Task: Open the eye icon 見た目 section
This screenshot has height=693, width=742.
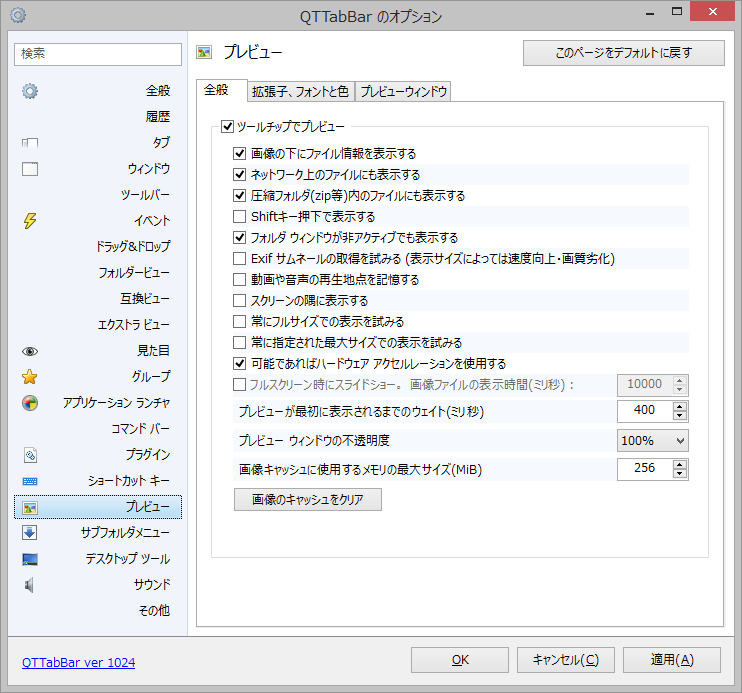Action: pos(30,351)
